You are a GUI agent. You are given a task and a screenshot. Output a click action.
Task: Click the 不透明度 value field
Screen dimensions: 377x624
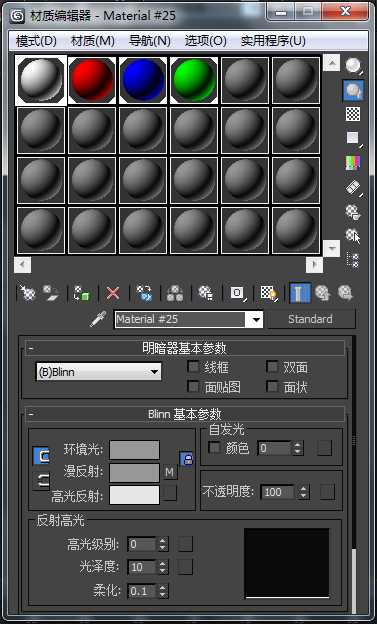click(x=278, y=492)
